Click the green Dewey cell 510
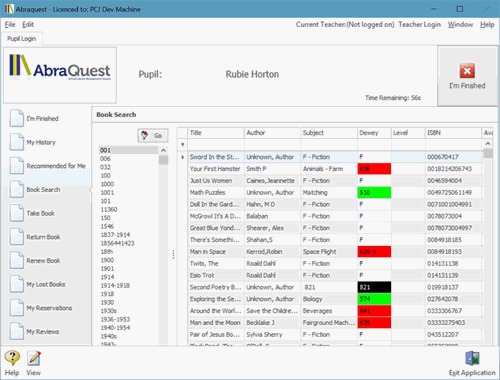500x380 pixels. [x=374, y=192]
